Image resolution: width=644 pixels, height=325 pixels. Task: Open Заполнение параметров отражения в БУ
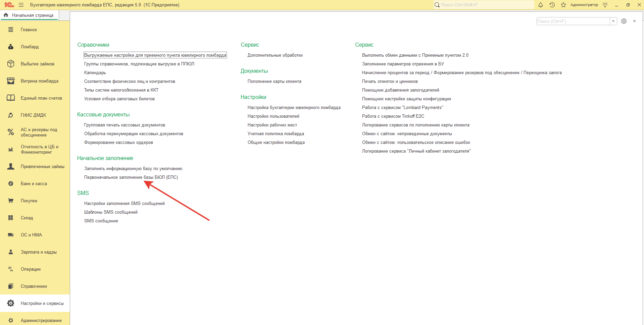point(403,64)
